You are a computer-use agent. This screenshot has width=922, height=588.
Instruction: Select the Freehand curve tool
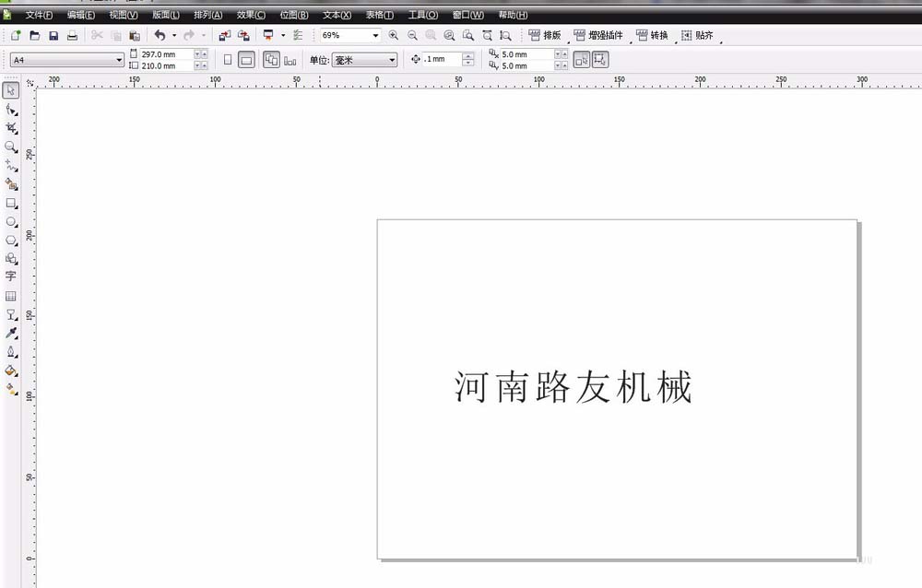[x=11, y=165]
